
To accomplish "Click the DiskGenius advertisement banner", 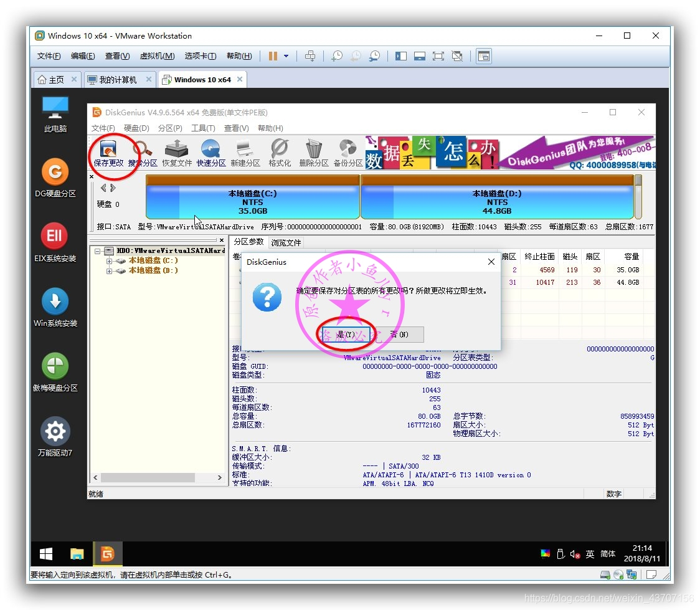I will coord(510,153).
